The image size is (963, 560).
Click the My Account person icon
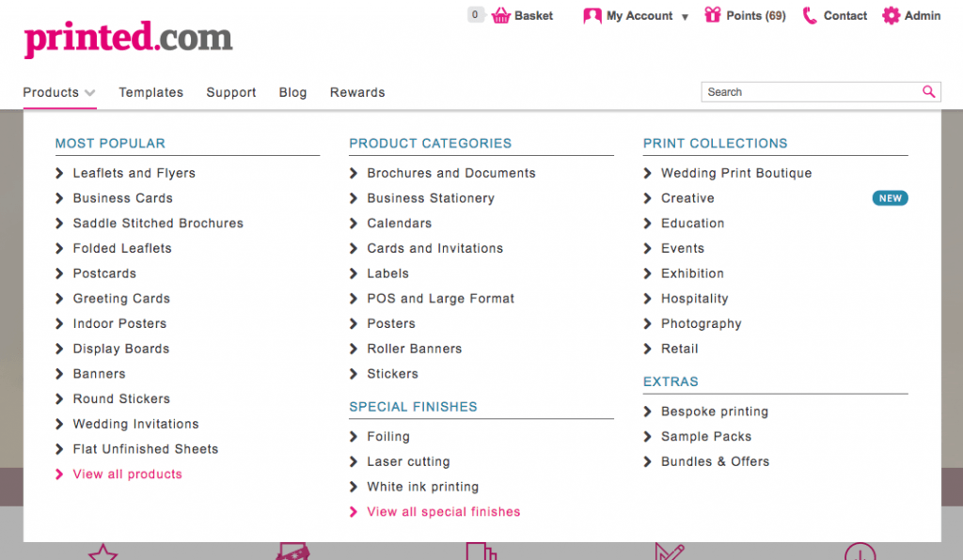click(x=592, y=16)
